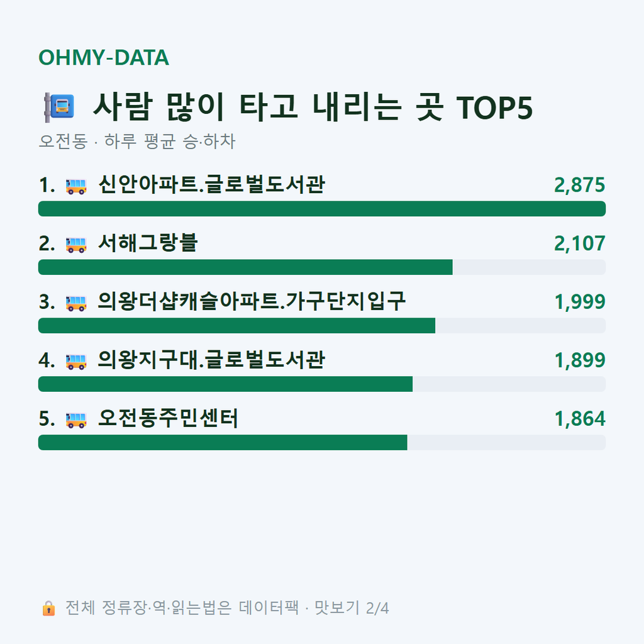
Task: Select the 신안아파트.글로벌도서관 stop name
Action: (211, 184)
